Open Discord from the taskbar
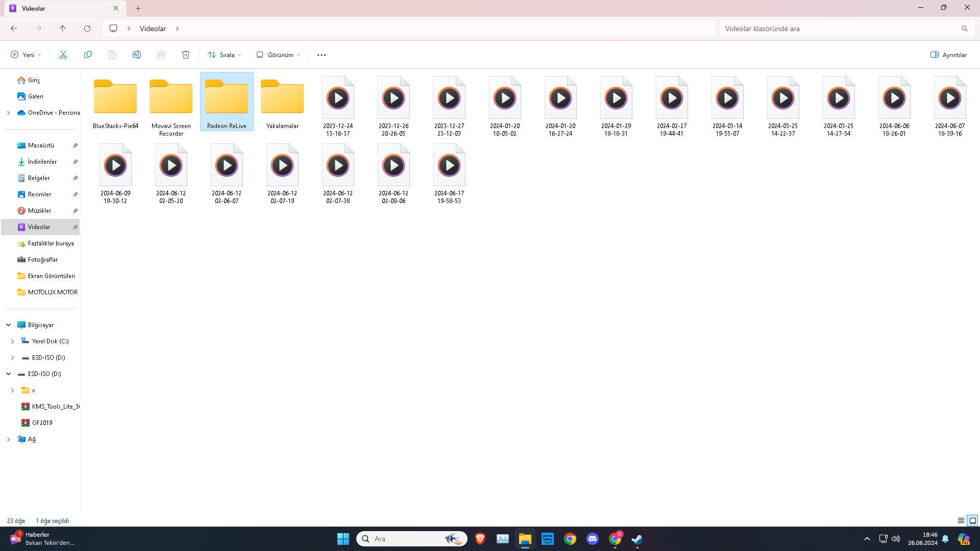 pyautogui.click(x=593, y=539)
